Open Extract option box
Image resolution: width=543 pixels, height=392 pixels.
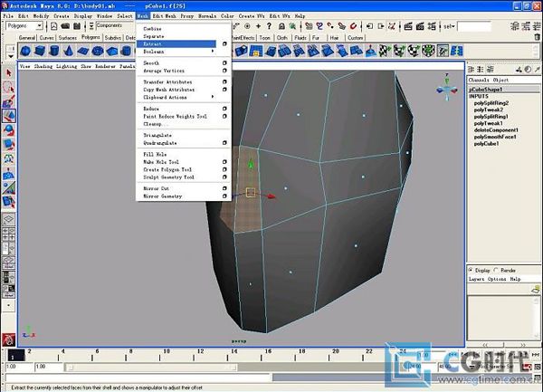click(224, 44)
